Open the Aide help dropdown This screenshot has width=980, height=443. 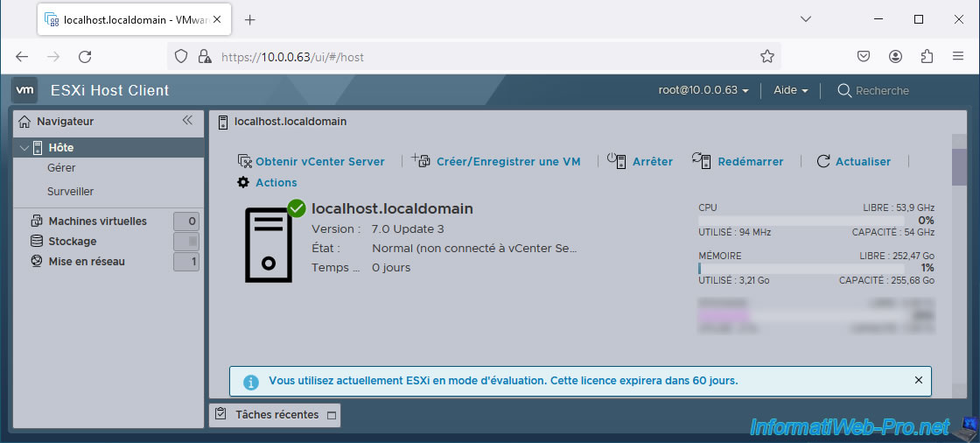790,90
